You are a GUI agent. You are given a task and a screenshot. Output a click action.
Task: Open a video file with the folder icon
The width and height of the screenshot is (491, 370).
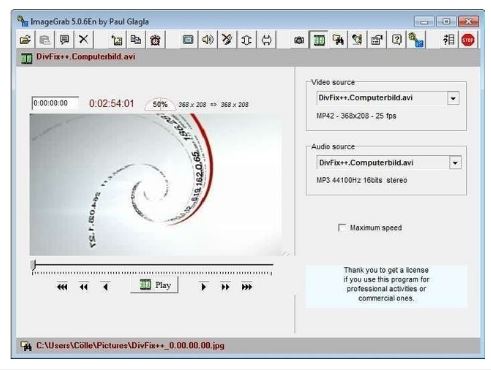[x=25, y=40]
